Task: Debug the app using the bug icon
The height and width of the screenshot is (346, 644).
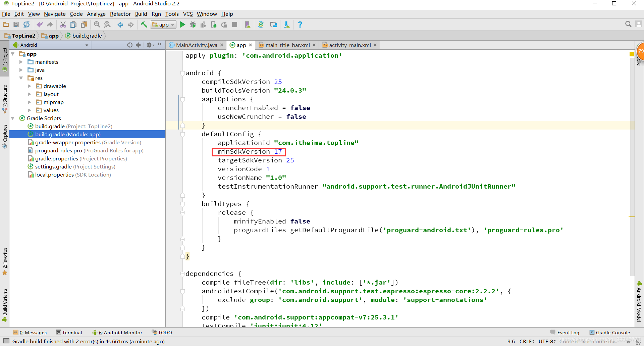Action: click(193, 24)
